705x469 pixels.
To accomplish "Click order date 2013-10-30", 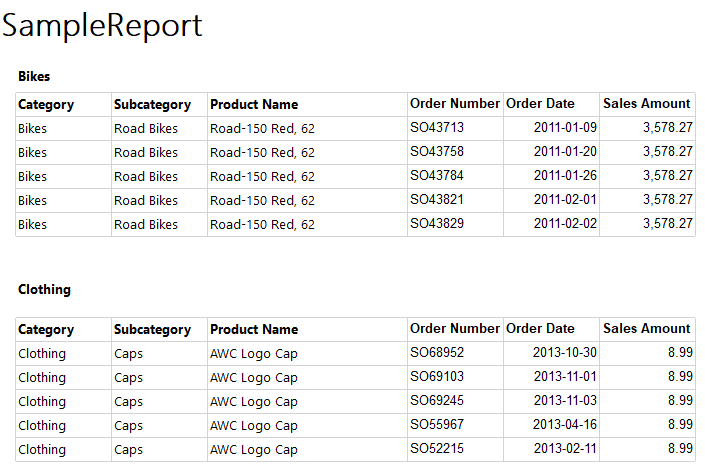I will click(x=565, y=353).
